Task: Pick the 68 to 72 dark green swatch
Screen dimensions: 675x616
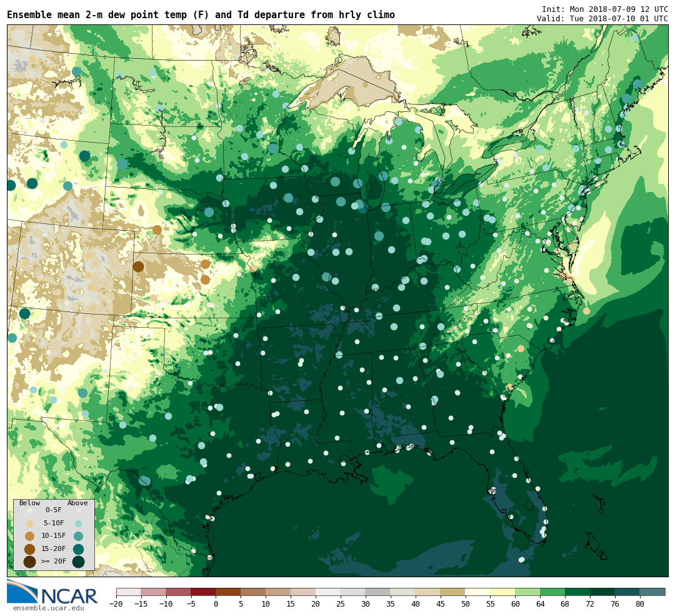Action: click(x=578, y=592)
